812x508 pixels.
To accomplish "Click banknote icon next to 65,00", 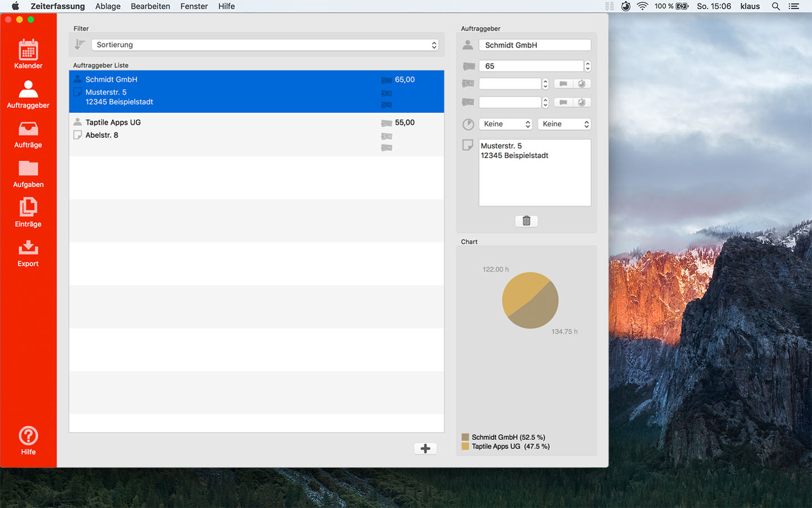I will (386, 80).
